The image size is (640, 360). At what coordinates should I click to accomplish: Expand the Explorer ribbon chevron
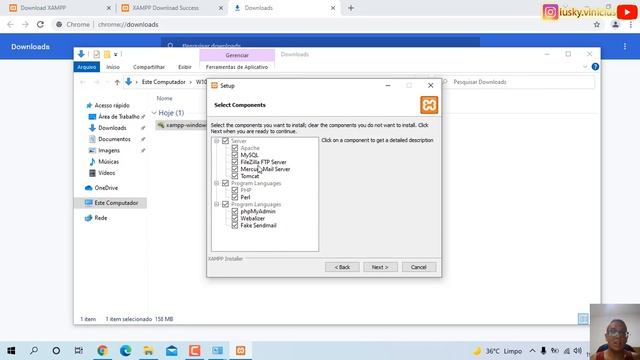pos(585,67)
